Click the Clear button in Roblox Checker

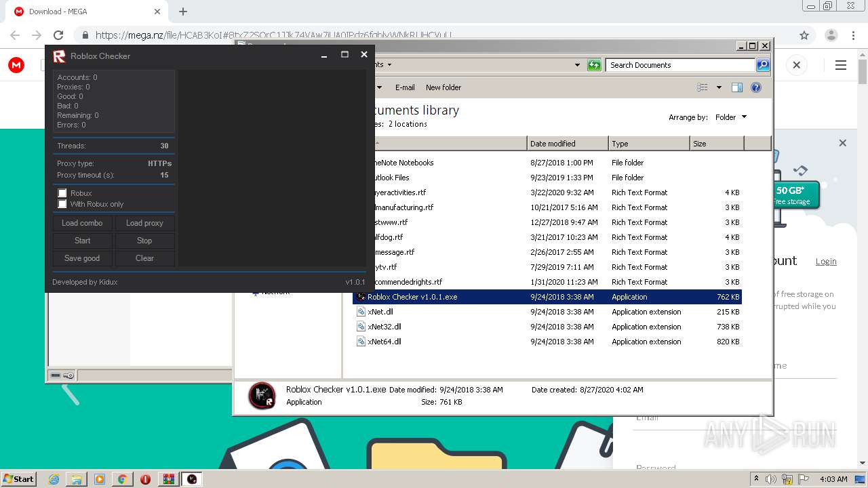pyautogui.click(x=144, y=258)
